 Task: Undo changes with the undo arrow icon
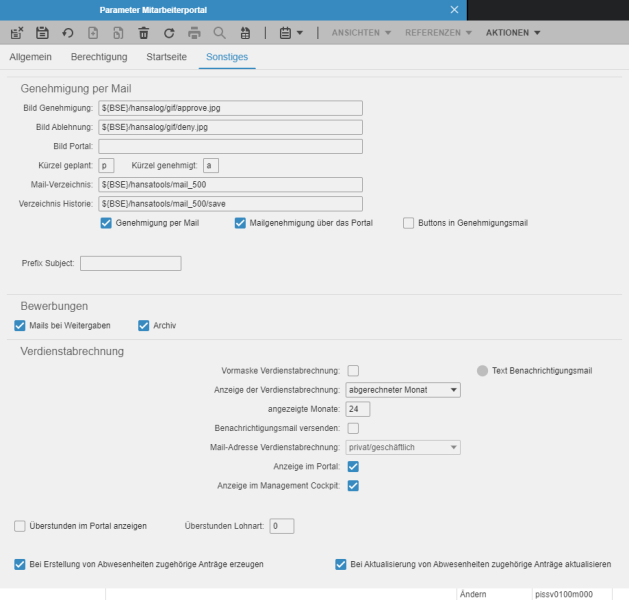(68, 33)
